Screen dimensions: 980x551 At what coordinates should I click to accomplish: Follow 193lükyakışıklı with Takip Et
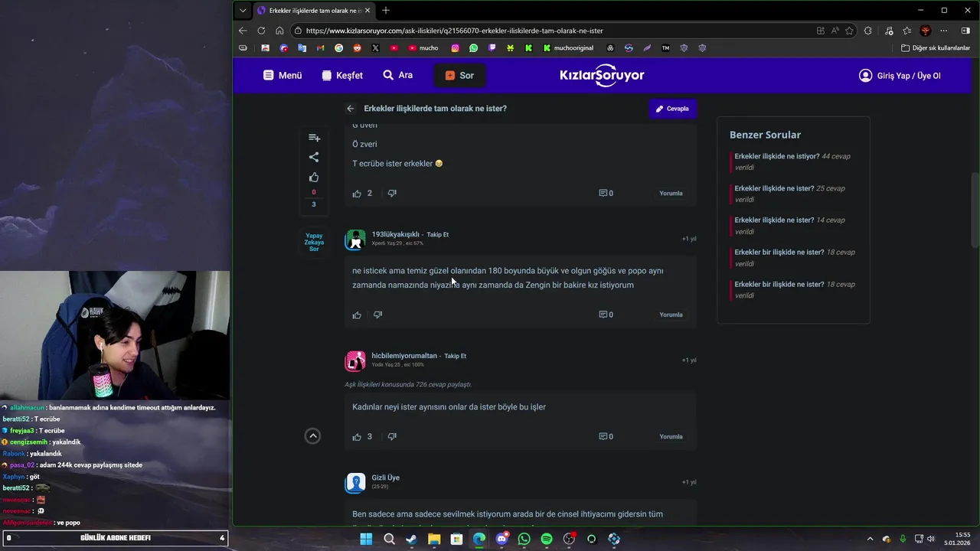pos(438,234)
